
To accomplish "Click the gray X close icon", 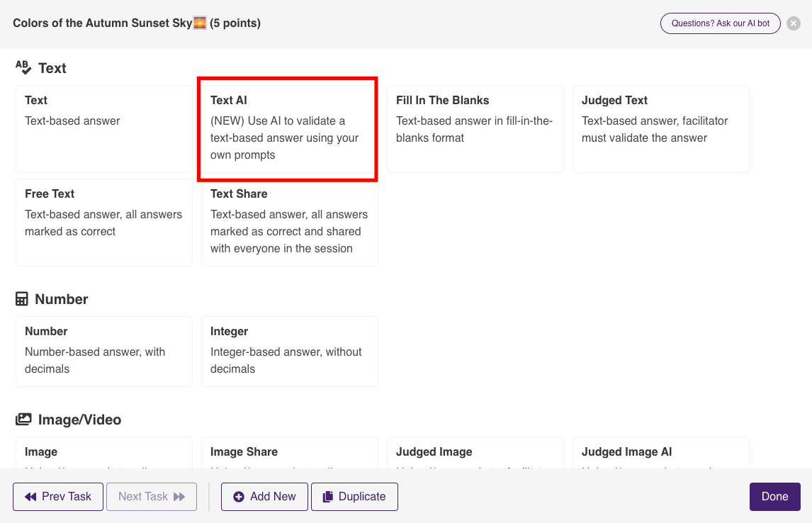I will 793,23.
